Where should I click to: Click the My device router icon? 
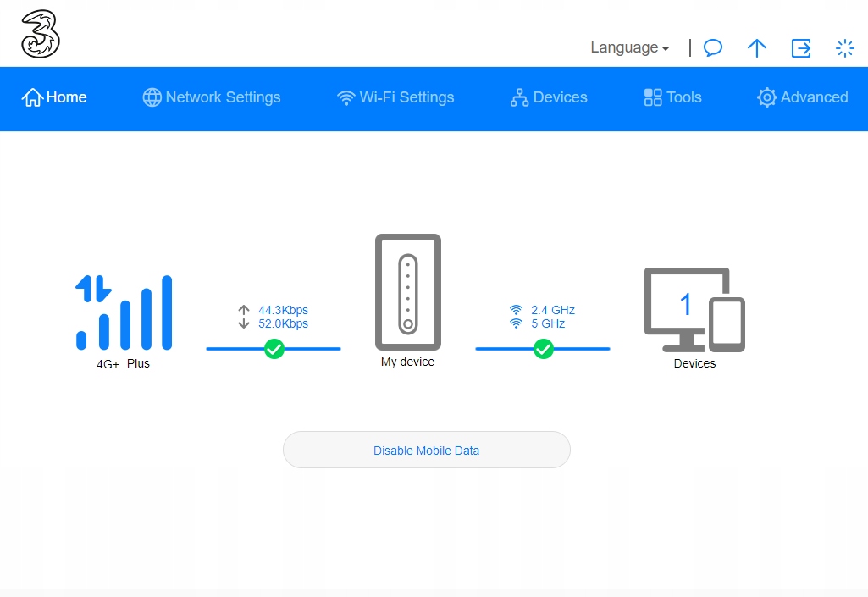tap(407, 292)
